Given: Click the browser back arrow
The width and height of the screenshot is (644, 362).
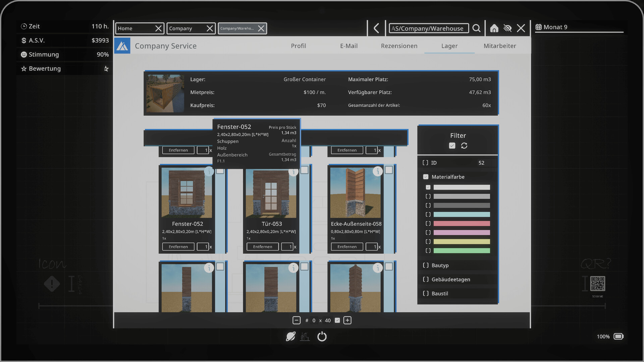Looking at the screenshot, I should (x=376, y=28).
